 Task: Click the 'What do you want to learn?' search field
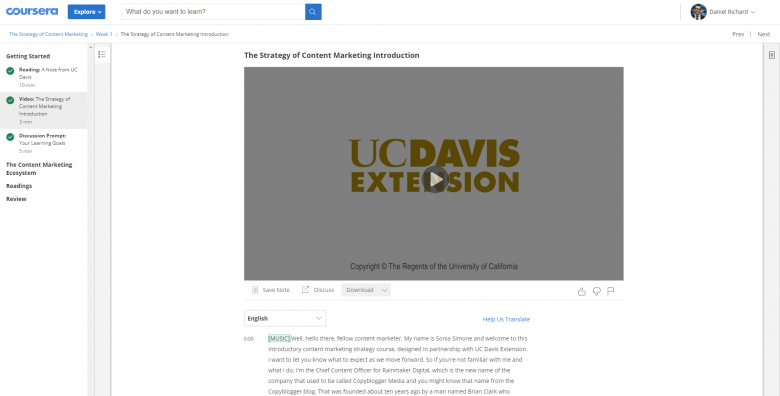click(213, 11)
